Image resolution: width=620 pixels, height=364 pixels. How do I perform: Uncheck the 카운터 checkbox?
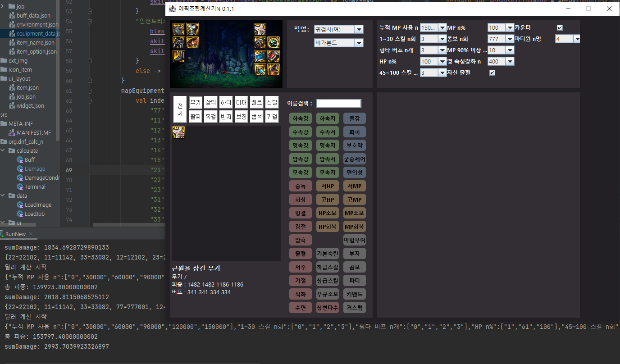560,28
